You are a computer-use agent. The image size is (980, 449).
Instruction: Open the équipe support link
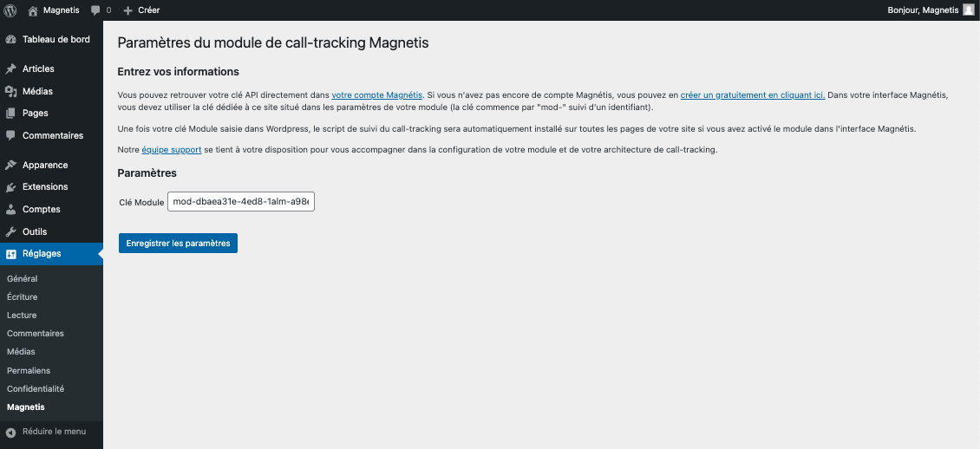pyautogui.click(x=171, y=150)
